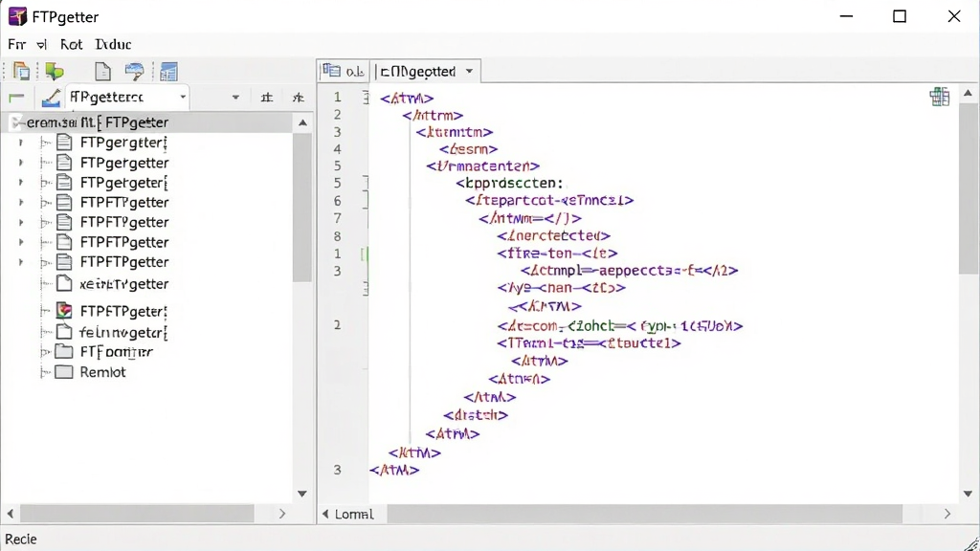This screenshot has width=980, height=551.
Task: Click the <dratch> closing tag line
Action: [476, 415]
